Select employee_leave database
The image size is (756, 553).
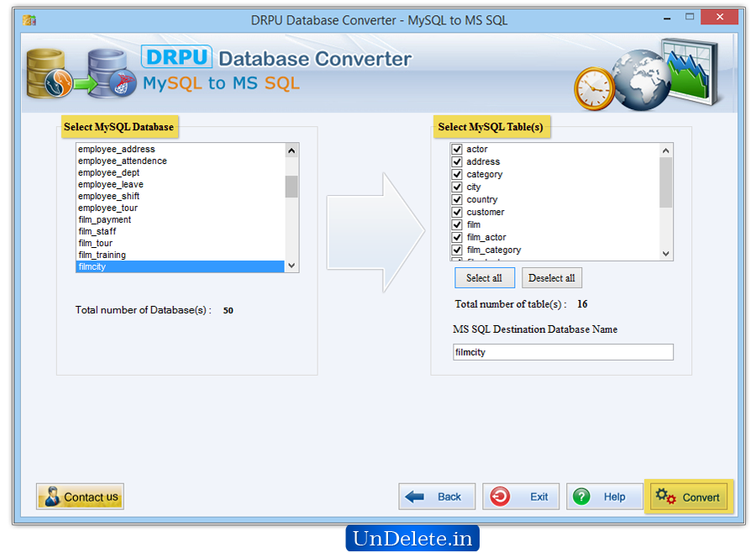click(x=181, y=184)
